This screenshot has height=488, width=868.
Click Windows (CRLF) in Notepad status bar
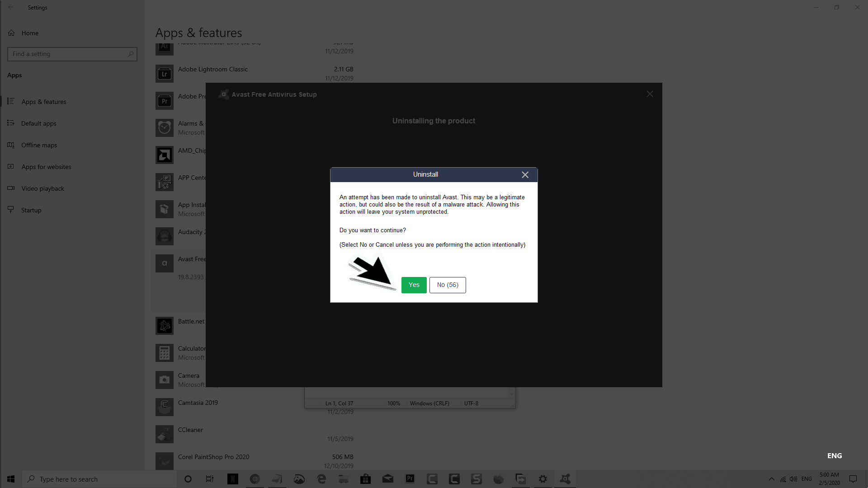(429, 404)
